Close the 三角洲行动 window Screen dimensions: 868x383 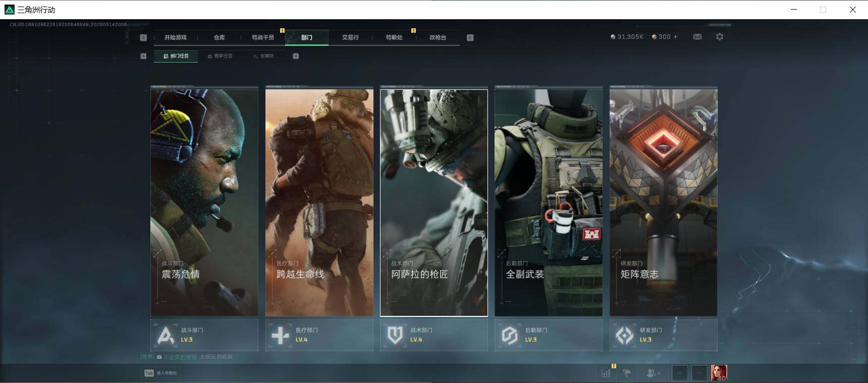click(853, 10)
